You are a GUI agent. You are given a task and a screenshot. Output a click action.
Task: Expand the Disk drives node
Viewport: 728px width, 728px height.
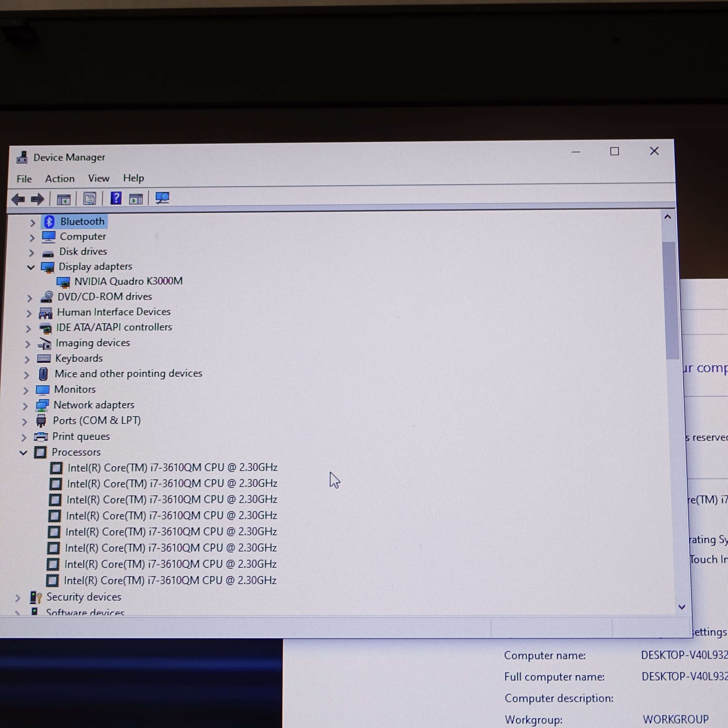(32, 253)
